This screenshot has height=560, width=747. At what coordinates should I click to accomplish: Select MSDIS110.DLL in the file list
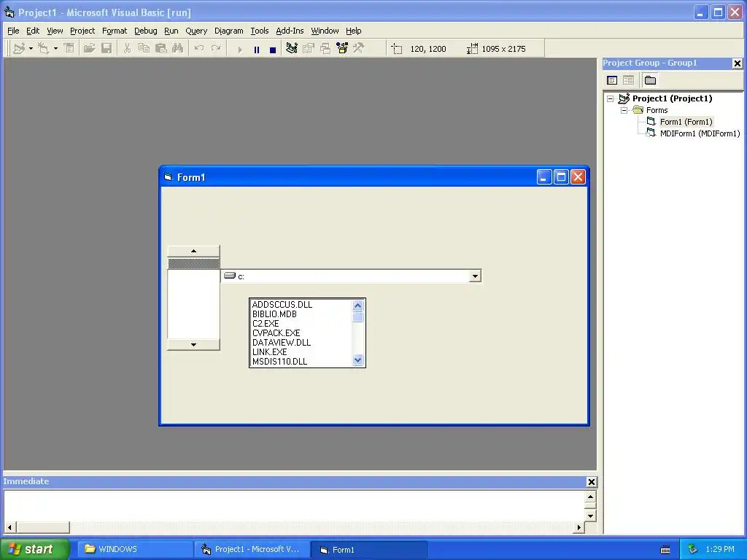pos(279,362)
